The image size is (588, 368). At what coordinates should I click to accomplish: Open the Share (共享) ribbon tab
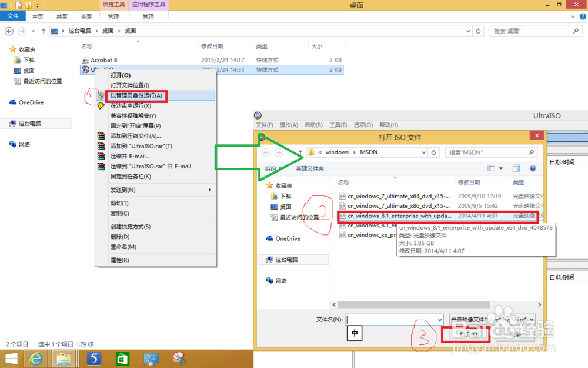tap(62, 16)
